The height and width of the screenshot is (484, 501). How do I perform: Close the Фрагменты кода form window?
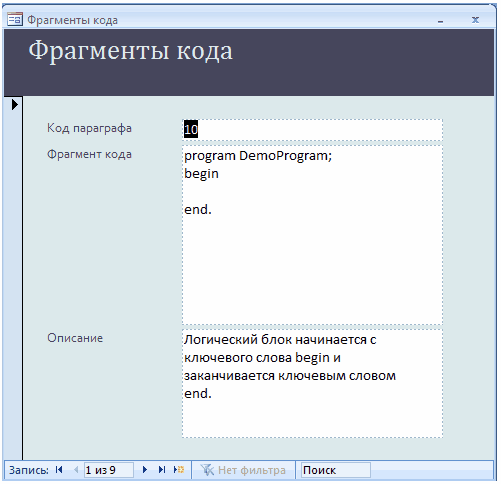coord(475,20)
